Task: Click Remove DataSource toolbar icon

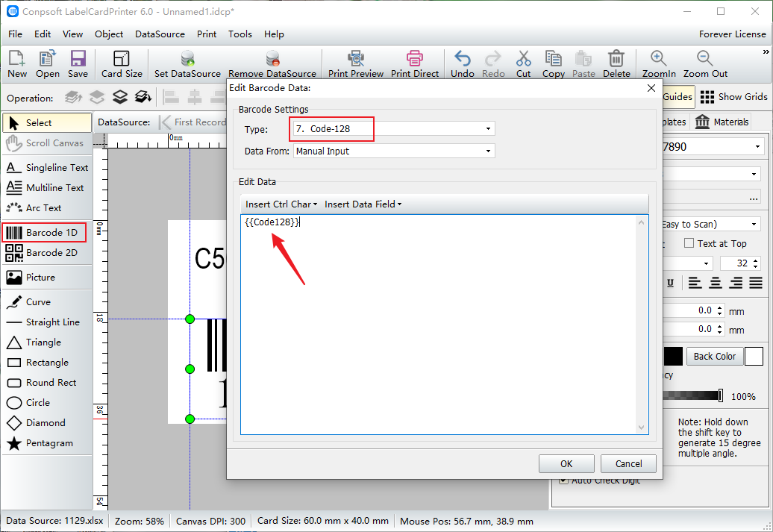Action: pos(272,64)
